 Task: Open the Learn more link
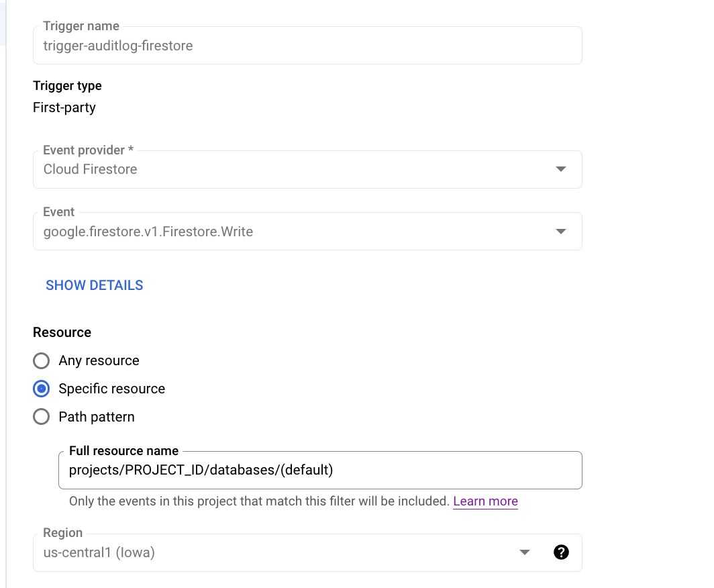pos(485,501)
